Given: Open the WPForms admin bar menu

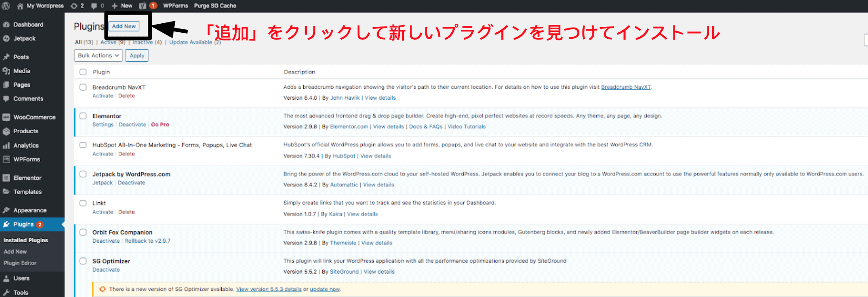Looking at the screenshot, I should click(176, 6).
